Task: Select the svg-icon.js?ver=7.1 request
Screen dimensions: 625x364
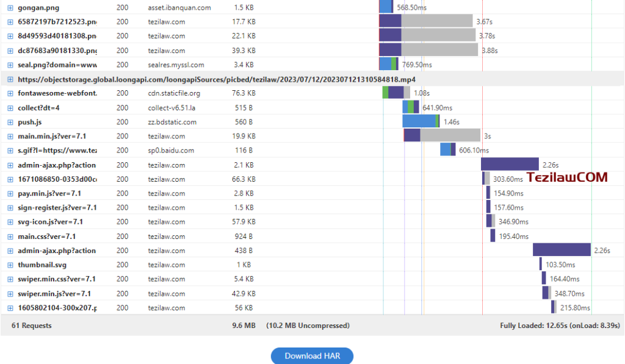Action: [x=51, y=222]
